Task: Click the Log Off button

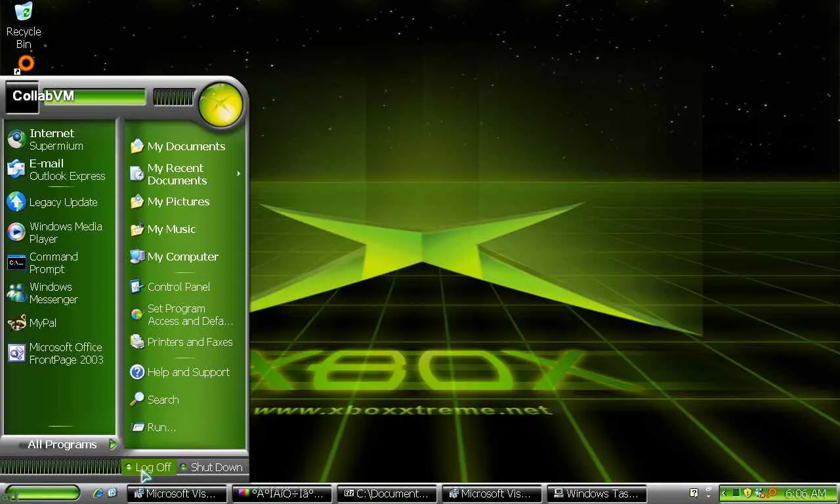Action: 148,467
